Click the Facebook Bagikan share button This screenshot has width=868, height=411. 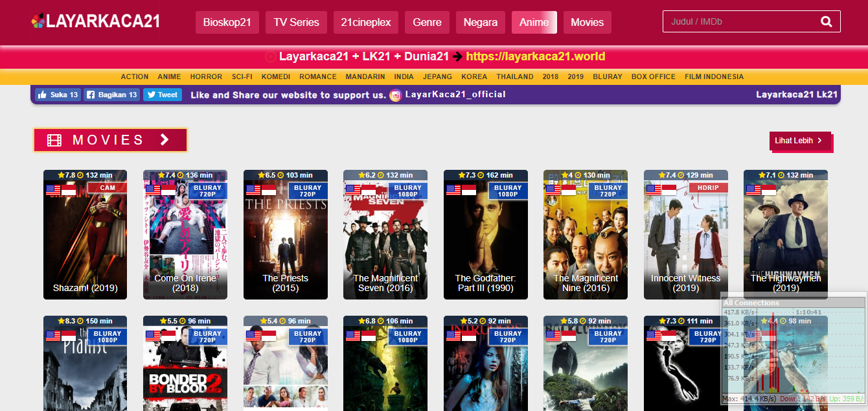(111, 95)
